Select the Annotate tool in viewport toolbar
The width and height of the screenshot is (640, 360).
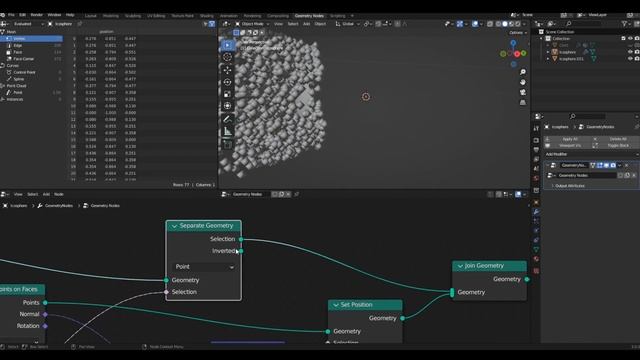(227, 119)
